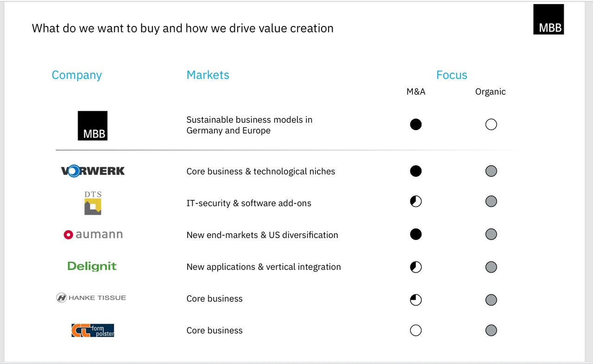Click the filled M&A circle for Vorwerk
Image resolution: width=593 pixels, height=364 pixels.
pyautogui.click(x=416, y=171)
